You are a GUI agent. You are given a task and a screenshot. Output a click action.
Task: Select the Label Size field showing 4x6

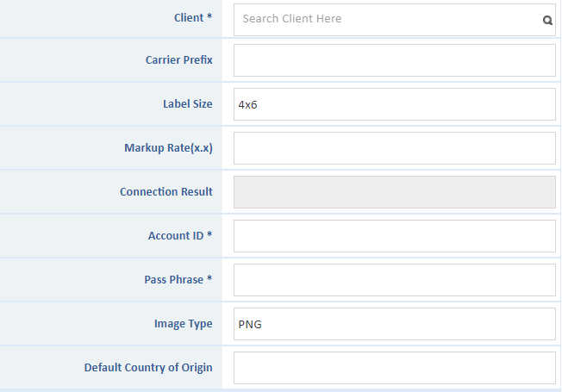394,104
